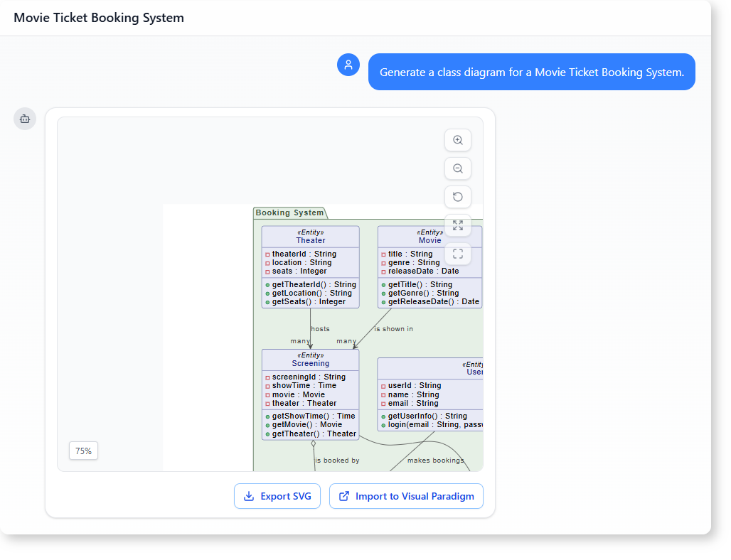
Task: Click the fit-to-screen arrows icon
Action: (x=458, y=225)
